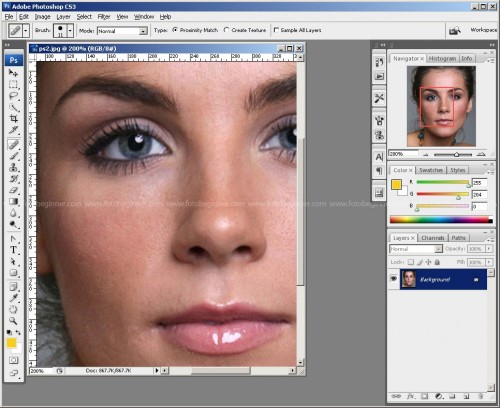The height and width of the screenshot is (408, 500).
Task: Open the Brush picker dropdown arrow
Action: click(70, 31)
